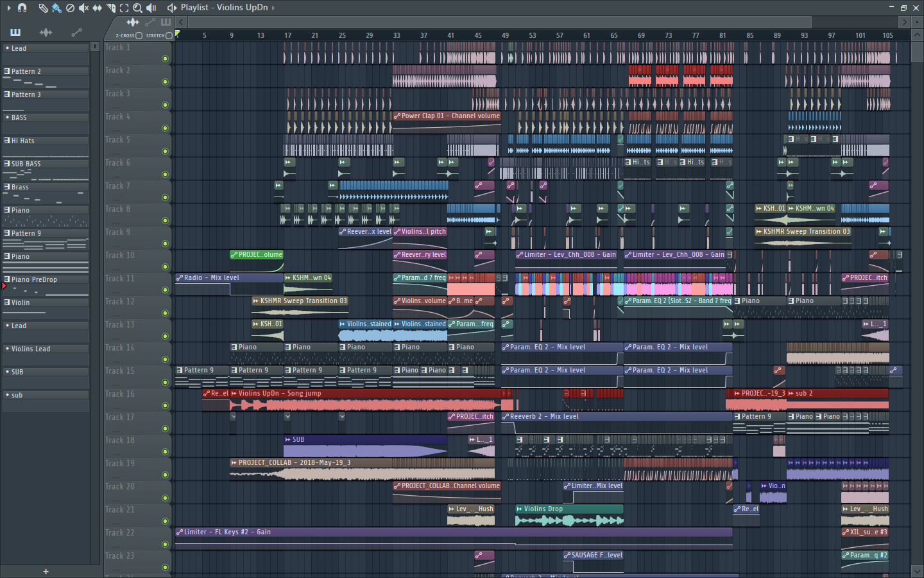This screenshot has height=578, width=924.
Task: Click the speaker icon beside Playlist title
Action: pyautogui.click(x=172, y=8)
